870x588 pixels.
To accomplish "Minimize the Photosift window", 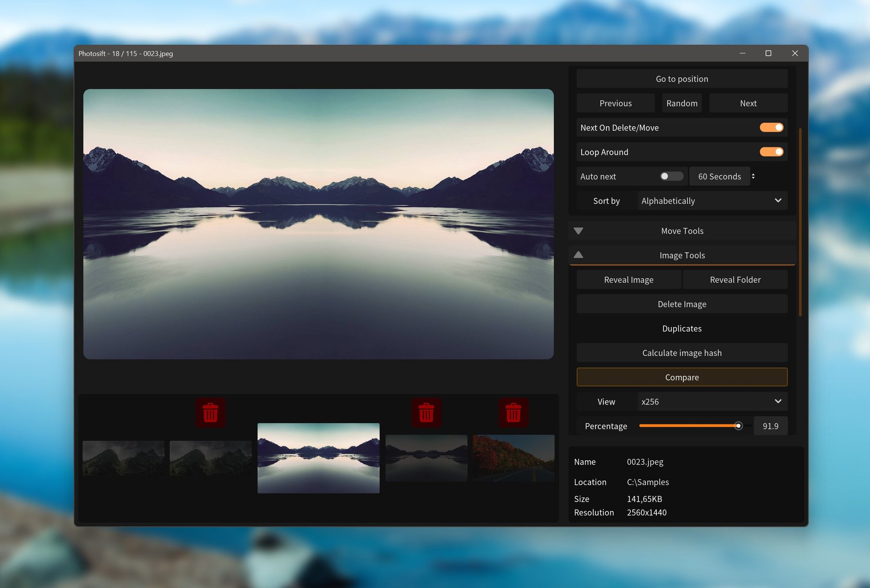I will pyautogui.click(x=742, y=53).
